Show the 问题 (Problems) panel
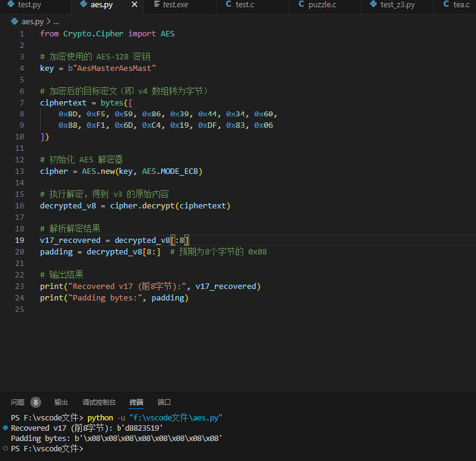The height and width of the screenshot is (461, 476). 18,402
